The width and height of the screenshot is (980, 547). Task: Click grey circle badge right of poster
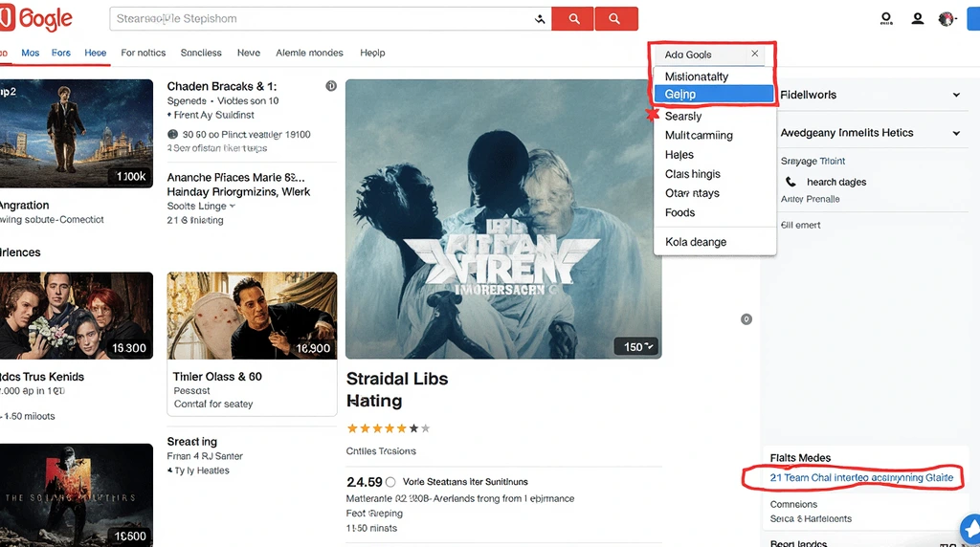click(746, 319)
